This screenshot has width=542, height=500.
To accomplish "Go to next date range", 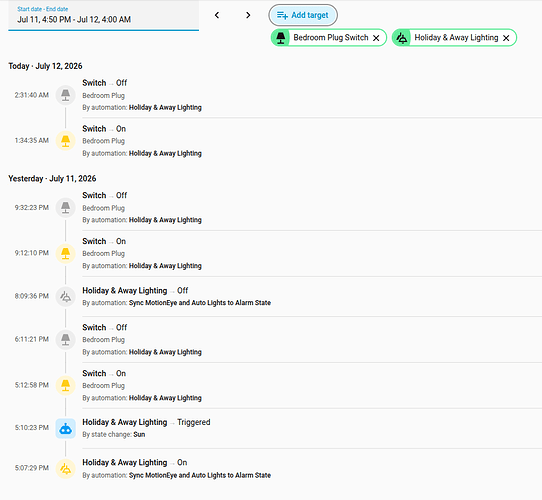I will pyautogui.click(x=248, y=15).
